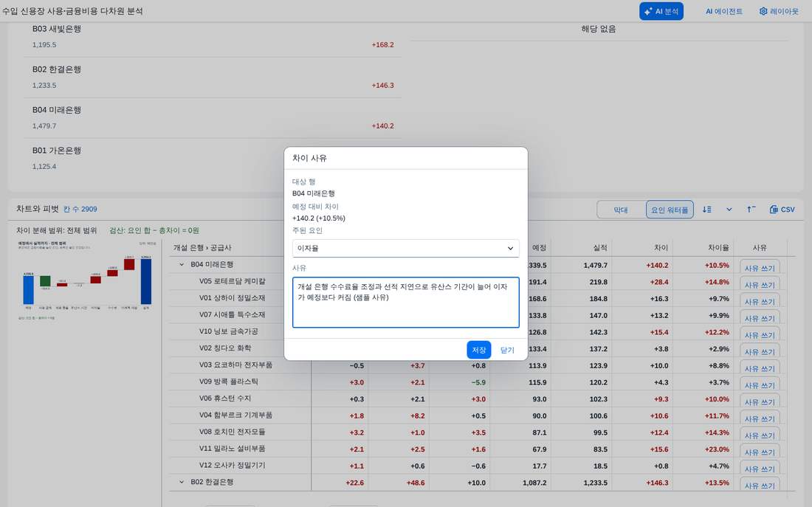
Task: Switch chart to 요인 워터폴 view
Action: coord(670,210)
